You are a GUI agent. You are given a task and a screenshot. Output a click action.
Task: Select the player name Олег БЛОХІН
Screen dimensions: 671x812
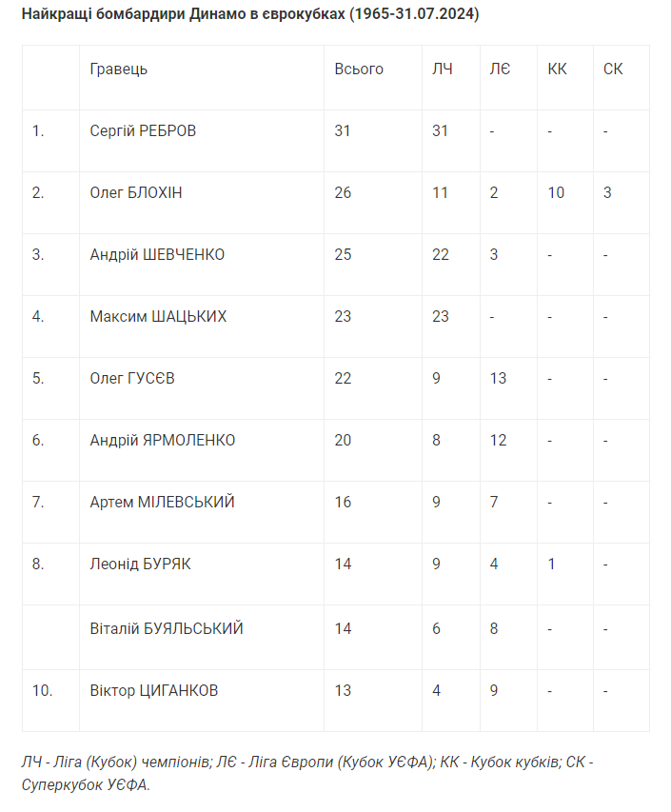coord(136,193)
